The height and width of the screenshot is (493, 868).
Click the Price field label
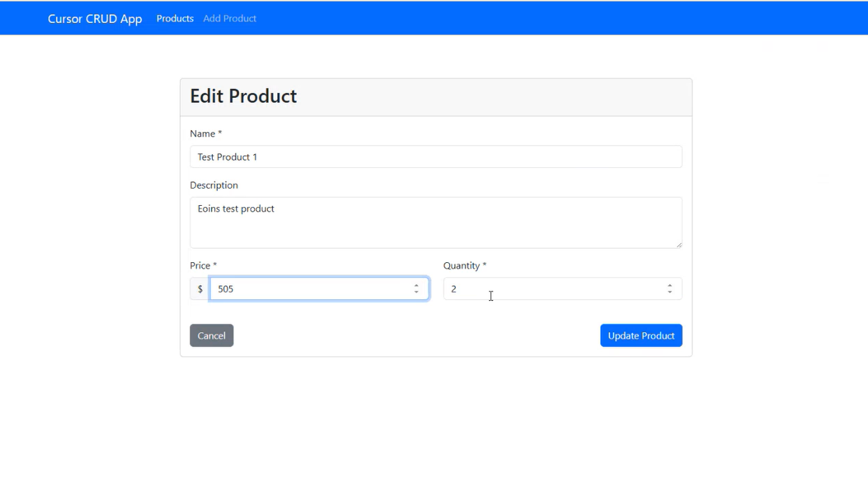point(203,266)
